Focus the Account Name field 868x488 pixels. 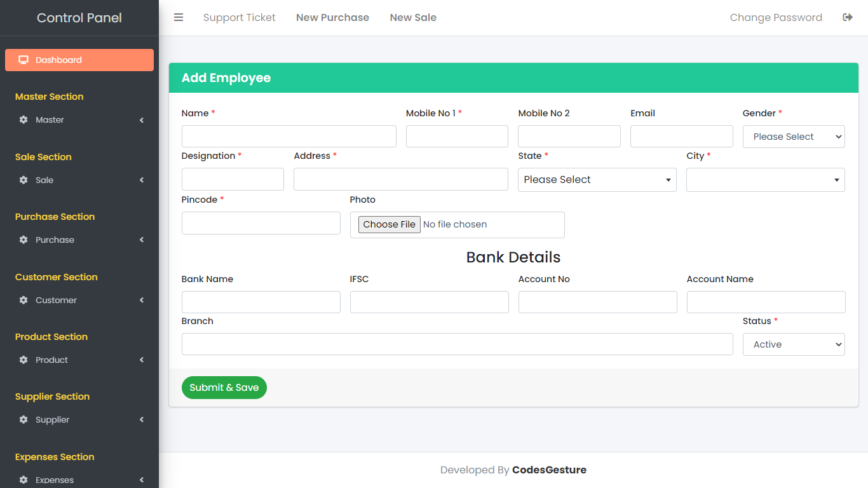click(x=766, y=302)
